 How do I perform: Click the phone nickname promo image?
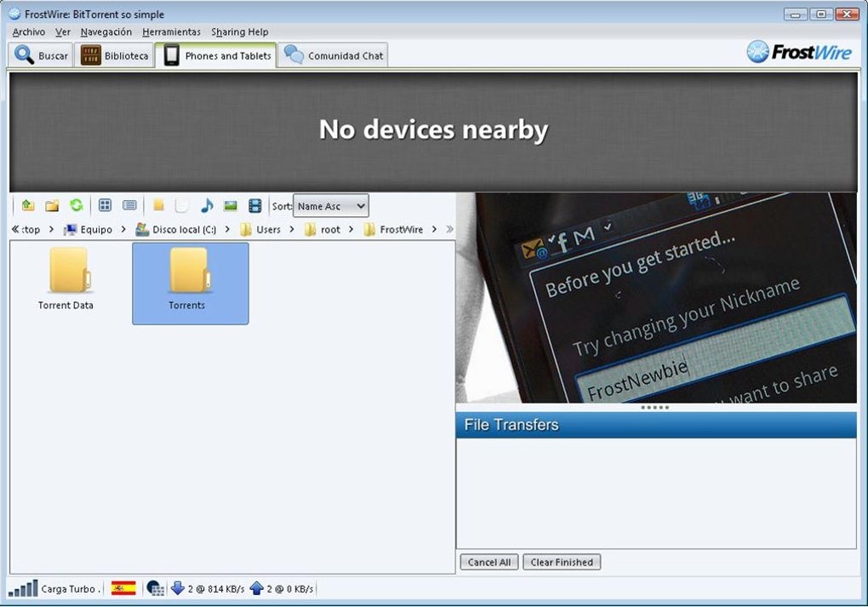(656, 297)
